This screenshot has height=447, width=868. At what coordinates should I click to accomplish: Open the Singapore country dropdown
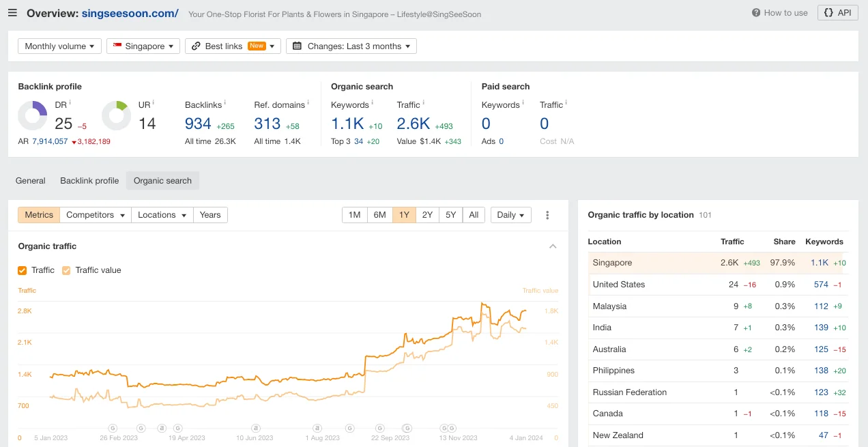pos(143,46)
